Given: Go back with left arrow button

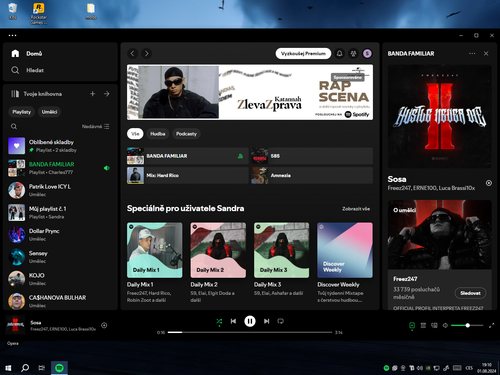Looking at the screenshot, I should [133, 53].
